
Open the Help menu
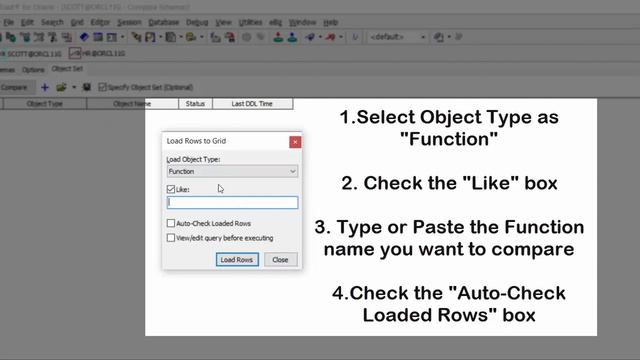pos(331,22)
